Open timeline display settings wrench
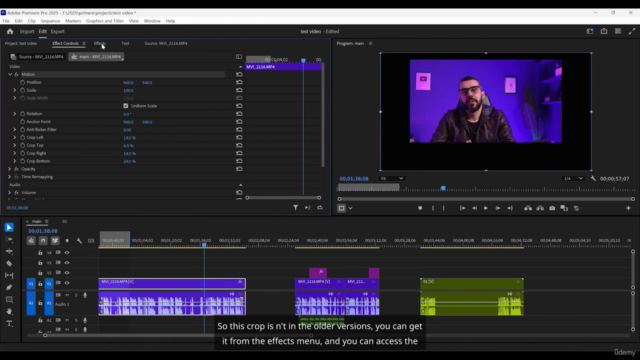The image size is (640, 360). tap(79, 241)
